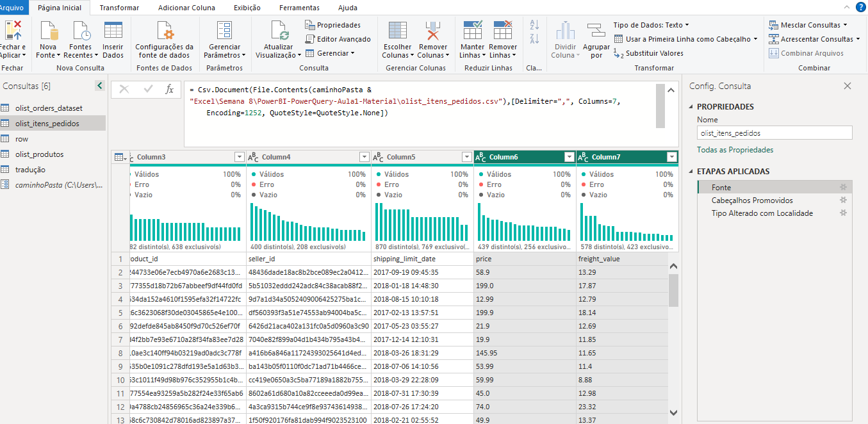Expand the formula bar
Viewport: 868px width, 424px height.
click(671, 90)
